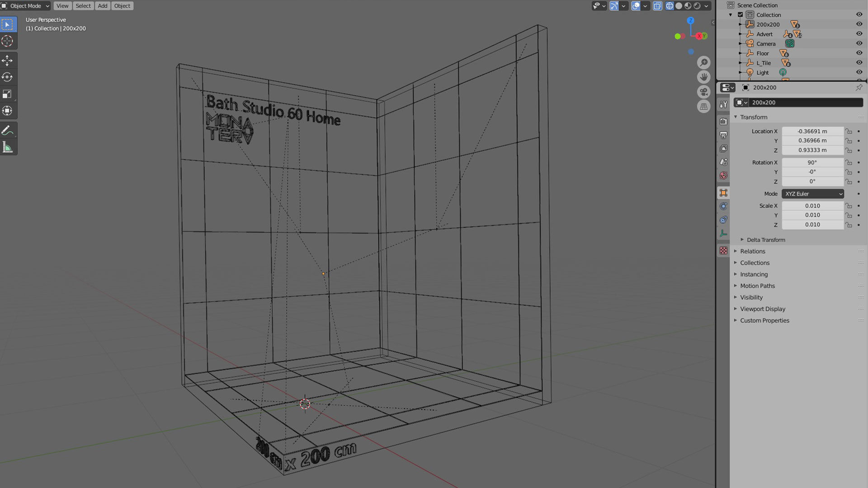Hide the Light object via eye icon
This screenshot has height=488, width=868.
point(859,72)
